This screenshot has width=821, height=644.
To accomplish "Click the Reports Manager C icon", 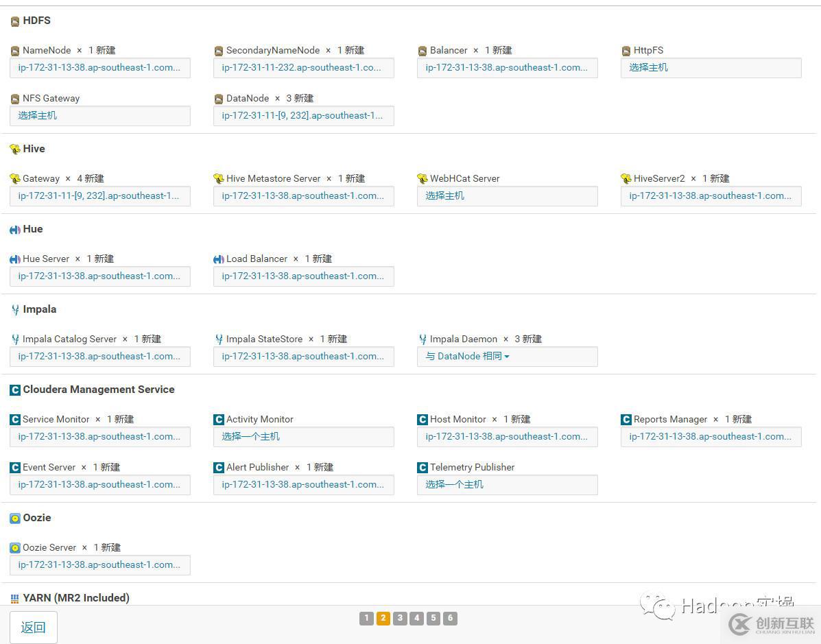I will tap(626, 420).
